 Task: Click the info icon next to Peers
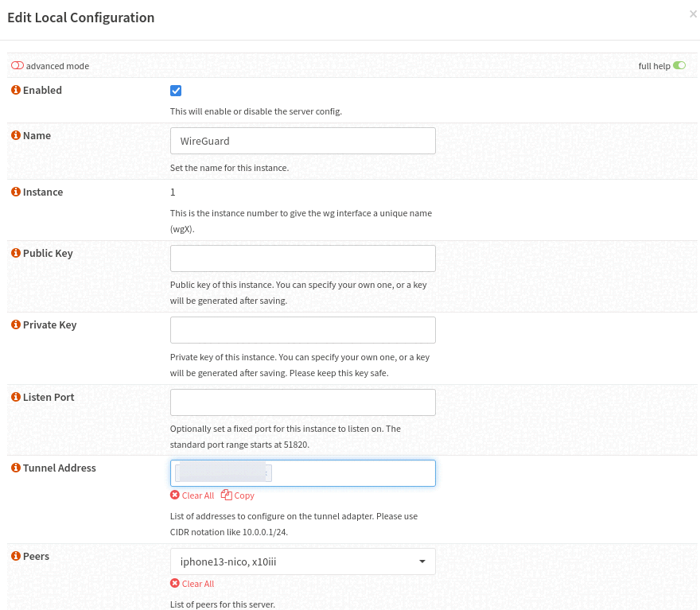15,557
